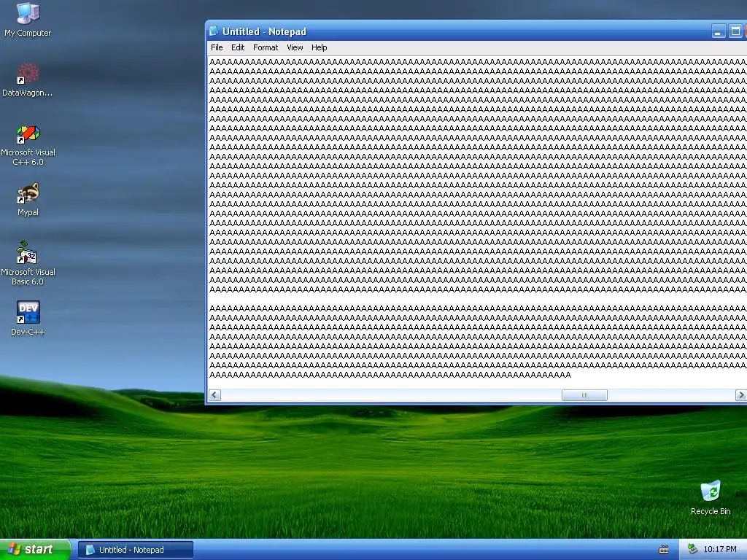The width and height of the screenshot is (747, 560).
Task: Select the Dev-C++ desktop shortcut
Action: coord(28,318)
